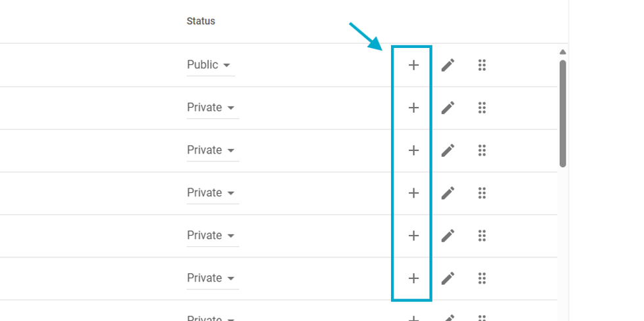Click the plus icon in the Public row
The image size is (644, 321).
(413, 65)
